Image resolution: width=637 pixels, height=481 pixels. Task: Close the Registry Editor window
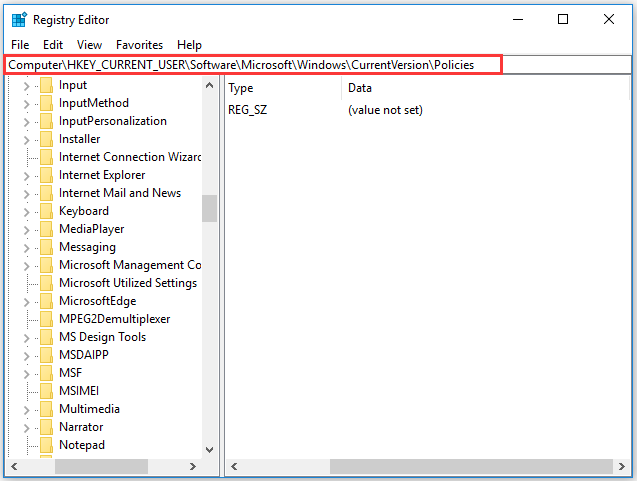point(609,19)
